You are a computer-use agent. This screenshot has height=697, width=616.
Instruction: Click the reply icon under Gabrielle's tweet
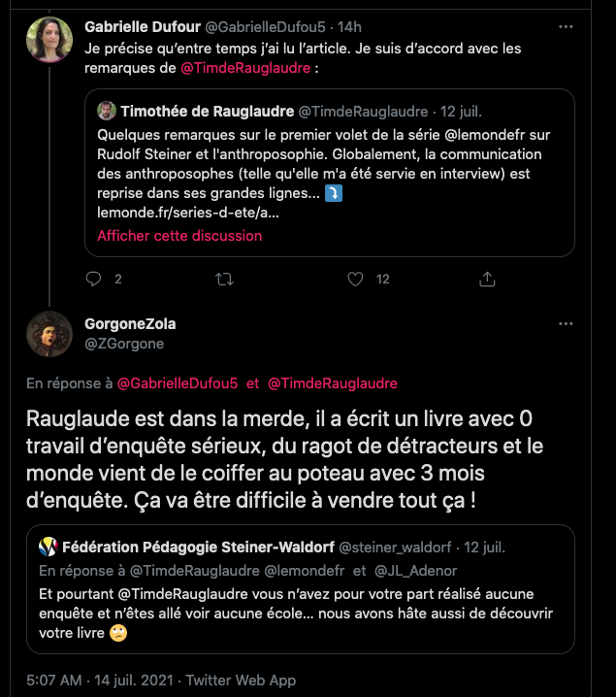[93, 279]
